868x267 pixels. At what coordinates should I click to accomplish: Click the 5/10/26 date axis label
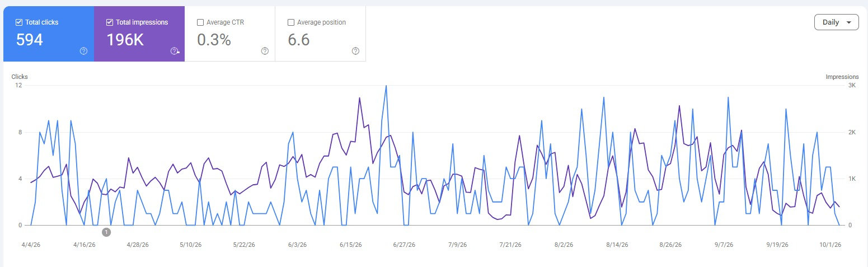(x=190, y=245)
